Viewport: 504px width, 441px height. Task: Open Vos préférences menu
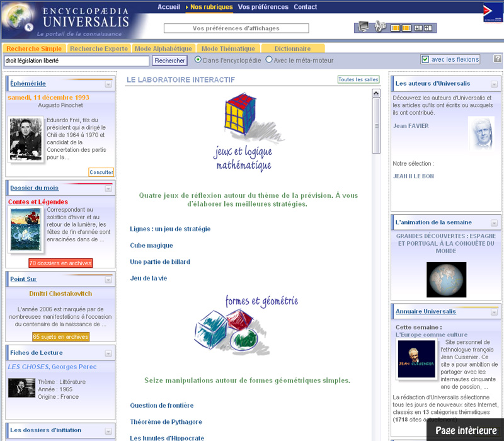[x=263, y=7]
